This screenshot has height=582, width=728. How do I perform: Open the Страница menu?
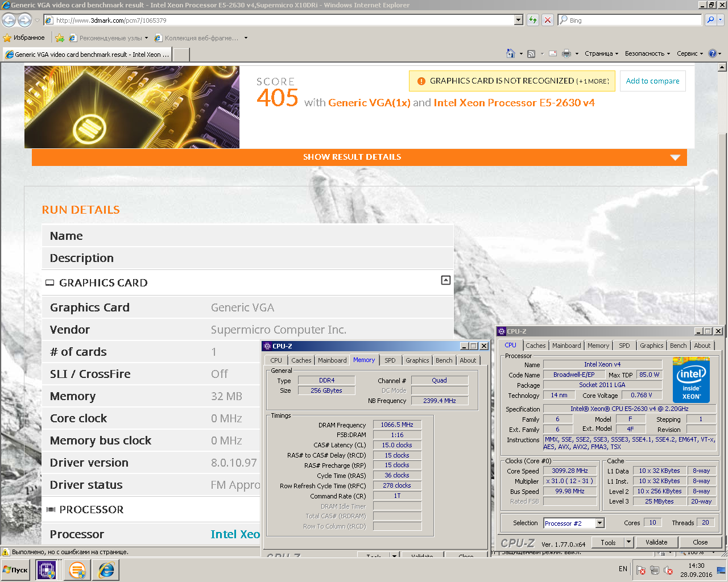pyautogui.click(x=601, y=53)
